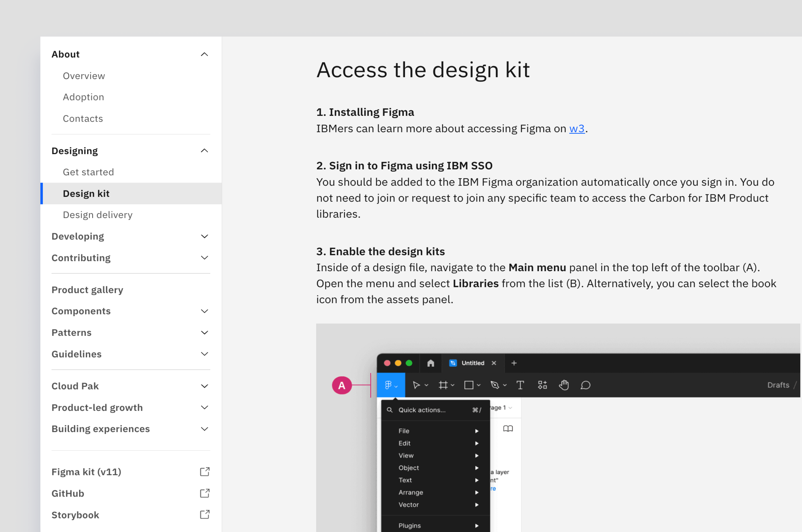Click the red macOS close dot
The image size is (802, 532).
point(387,363)
